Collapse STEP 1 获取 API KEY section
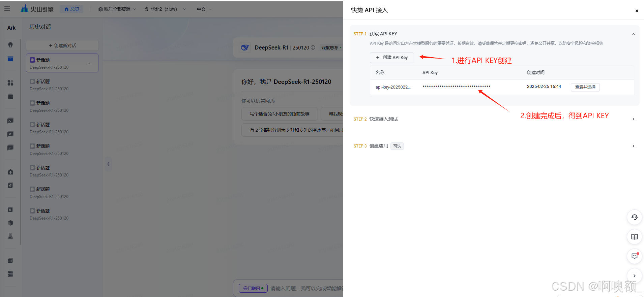Screen dimensions: 644x297 (633, 34)
